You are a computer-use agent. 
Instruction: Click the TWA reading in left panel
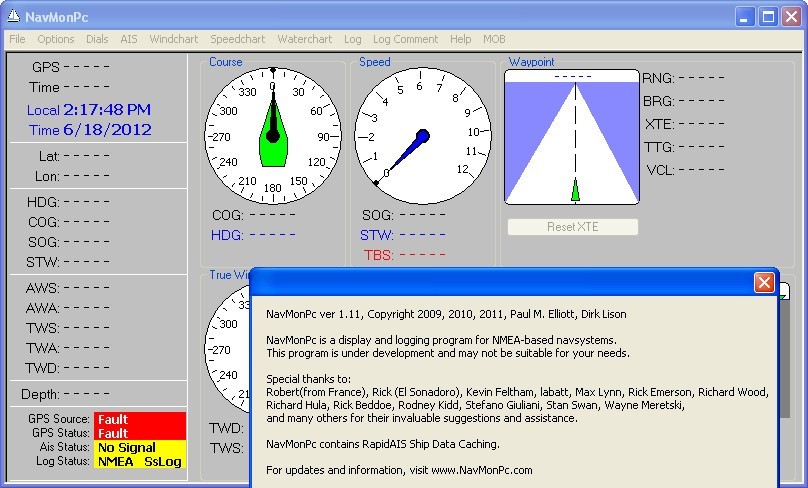87,348
